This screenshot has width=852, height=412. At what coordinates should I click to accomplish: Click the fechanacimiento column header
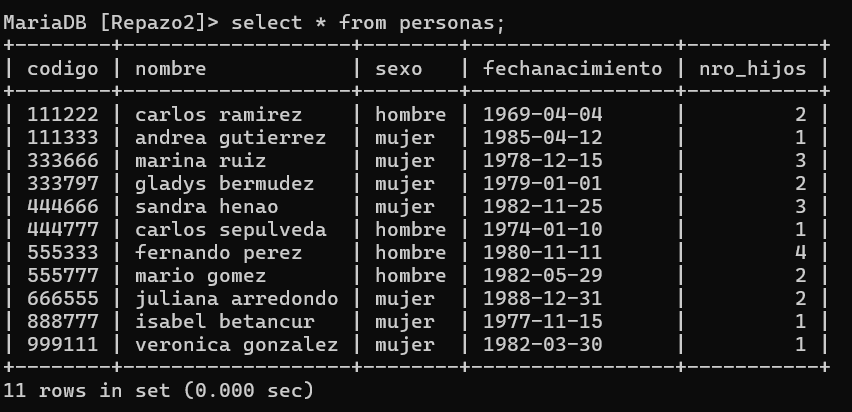(x=573, y=68)
